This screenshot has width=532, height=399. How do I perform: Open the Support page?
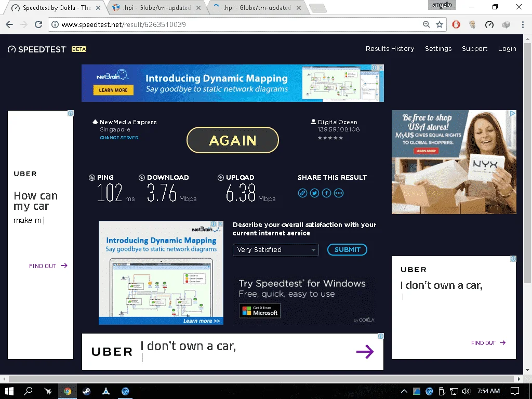(474, 48)
